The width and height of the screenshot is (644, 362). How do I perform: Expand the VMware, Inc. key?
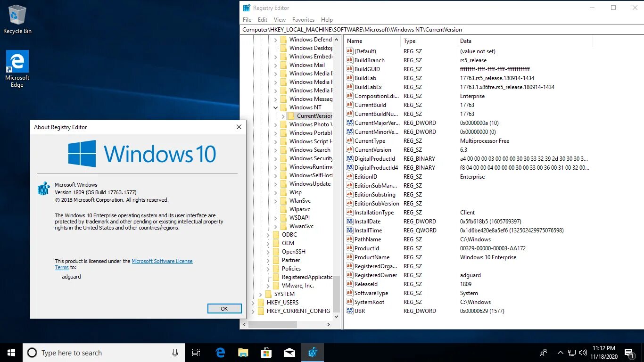[x=268, y=286]
